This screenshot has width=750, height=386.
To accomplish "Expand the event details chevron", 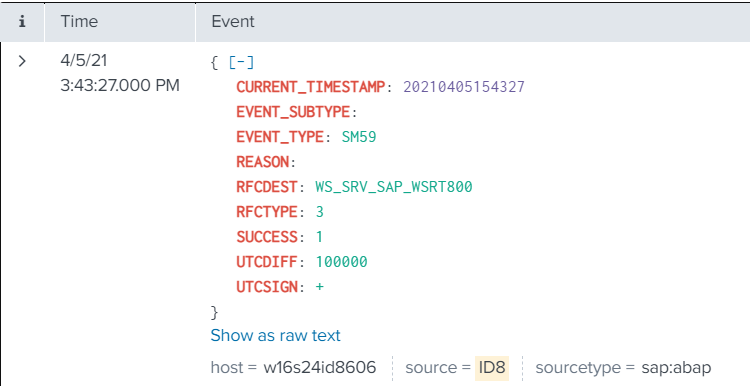I will click(22, 61).
